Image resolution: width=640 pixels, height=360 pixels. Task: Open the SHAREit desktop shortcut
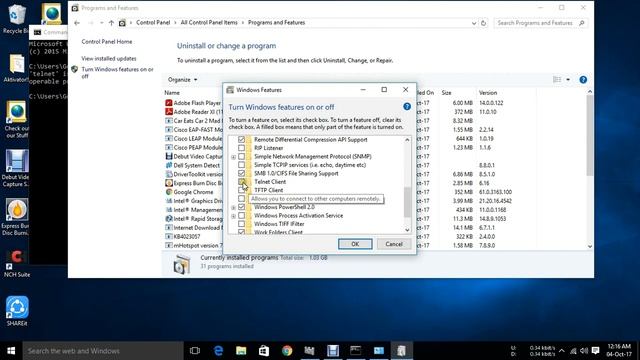(17, 311)
